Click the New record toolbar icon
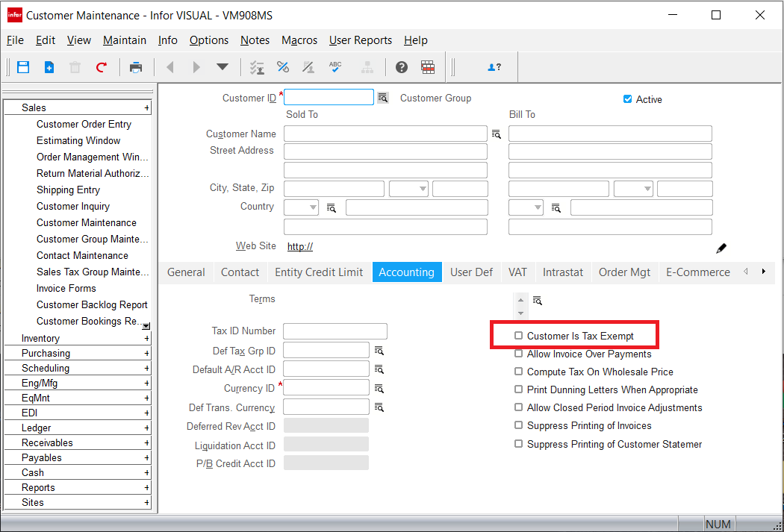The width and height of the screenshot is (784, 532). (49, 67)
